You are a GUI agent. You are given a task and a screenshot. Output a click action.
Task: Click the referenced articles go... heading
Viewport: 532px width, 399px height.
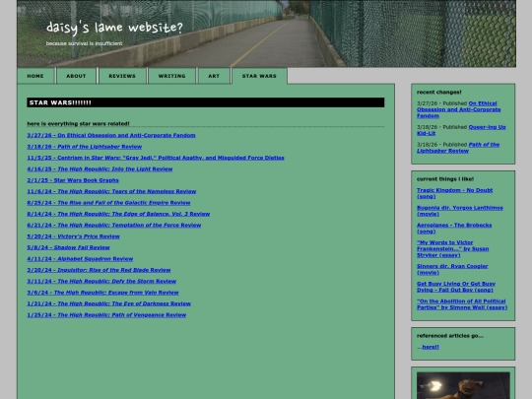point(450,336)
